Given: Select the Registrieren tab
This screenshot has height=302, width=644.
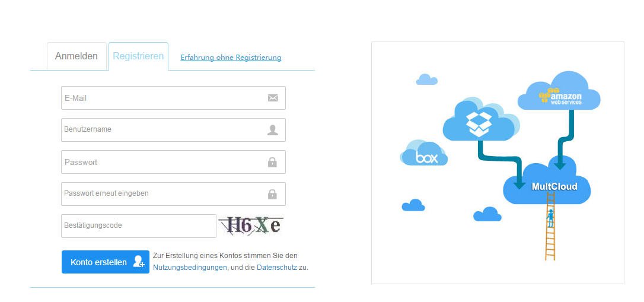Looking at the screenshot, I should 138,56.
